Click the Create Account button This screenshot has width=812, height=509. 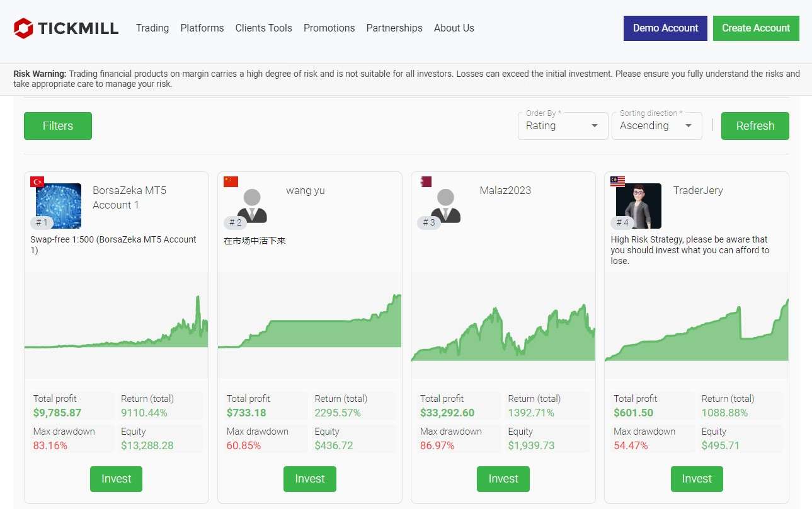point(756,28)
